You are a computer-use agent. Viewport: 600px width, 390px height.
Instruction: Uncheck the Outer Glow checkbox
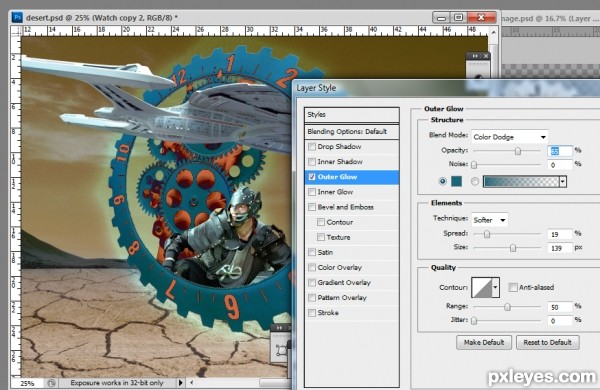coord(312,177)
